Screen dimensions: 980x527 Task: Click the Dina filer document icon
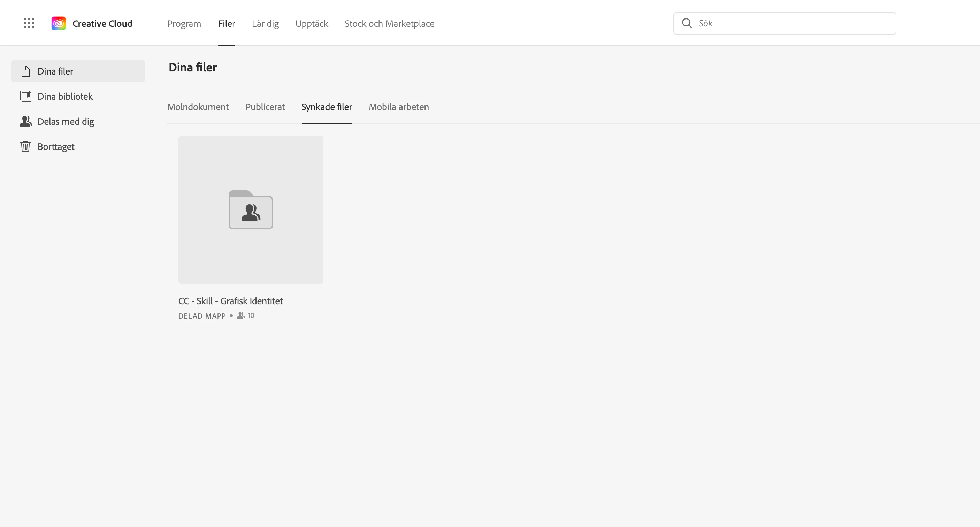click(25, 71)
